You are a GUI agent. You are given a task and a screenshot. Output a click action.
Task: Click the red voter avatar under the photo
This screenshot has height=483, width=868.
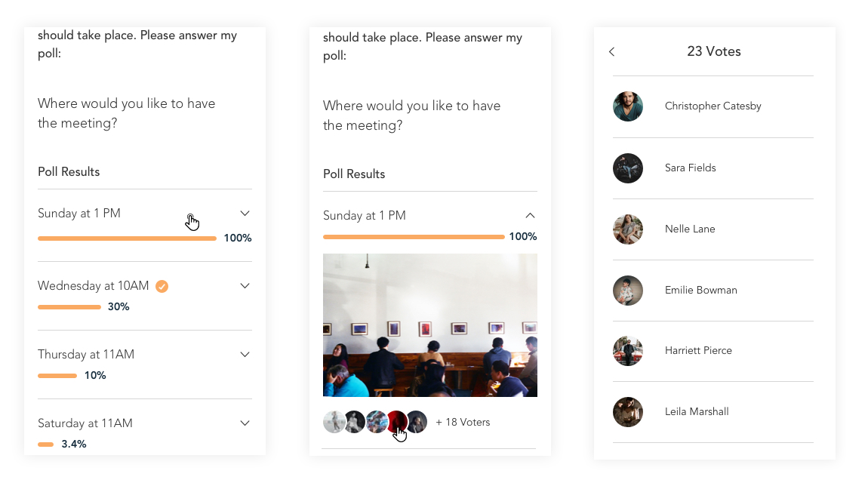coord(396,422)
